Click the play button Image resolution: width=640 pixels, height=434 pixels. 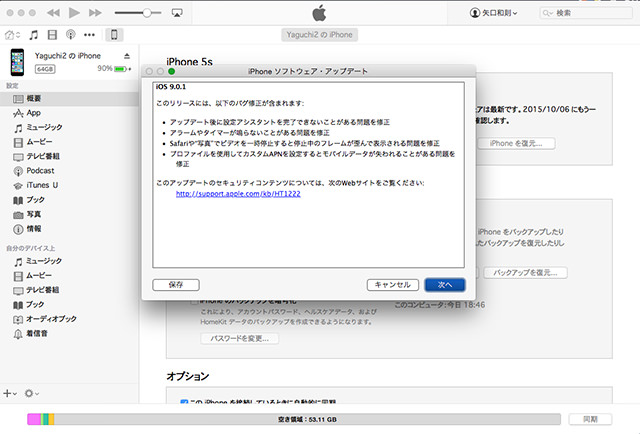[x=74, y=13]
